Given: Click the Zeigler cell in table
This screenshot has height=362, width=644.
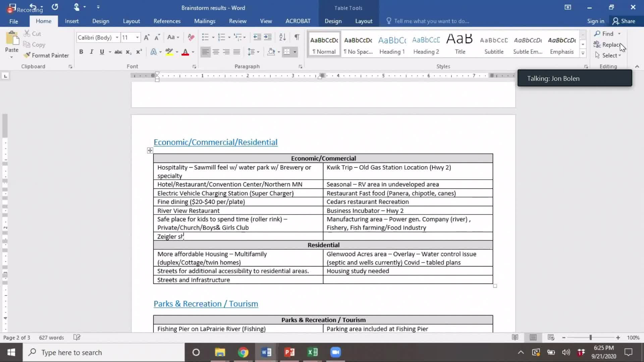Looking at the screenshot, I should point(238,236).
